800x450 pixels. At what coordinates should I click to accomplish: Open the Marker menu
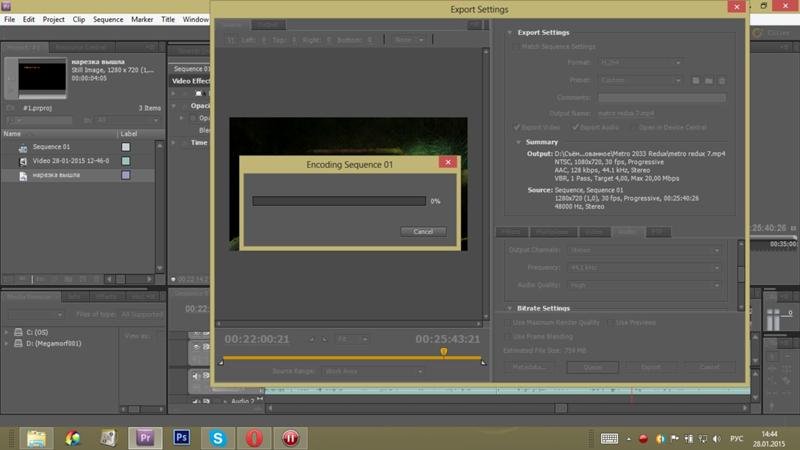142,19
